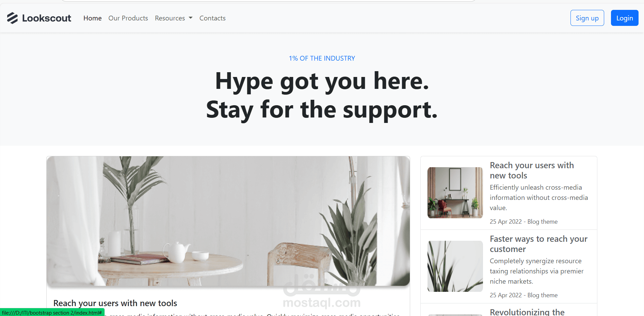
Task: Open the desk with frame thumbnail
Action: click(x=455, y=193)
